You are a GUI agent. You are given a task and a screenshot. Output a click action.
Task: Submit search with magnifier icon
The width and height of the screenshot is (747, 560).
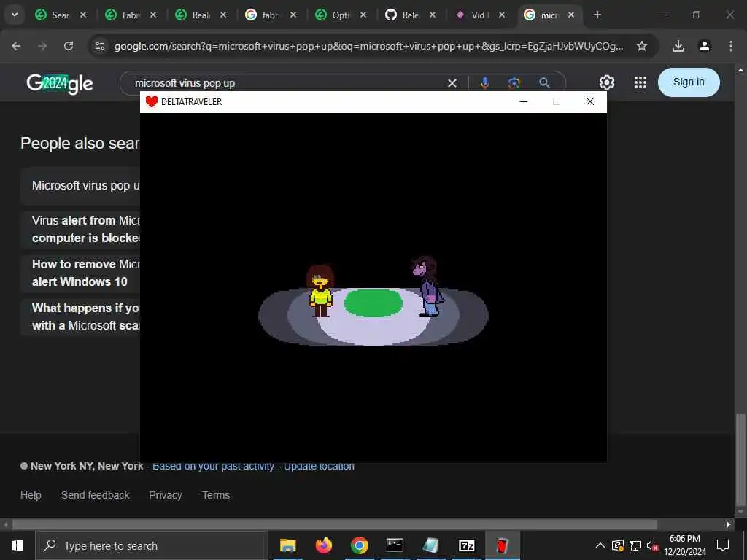point(544,83)
